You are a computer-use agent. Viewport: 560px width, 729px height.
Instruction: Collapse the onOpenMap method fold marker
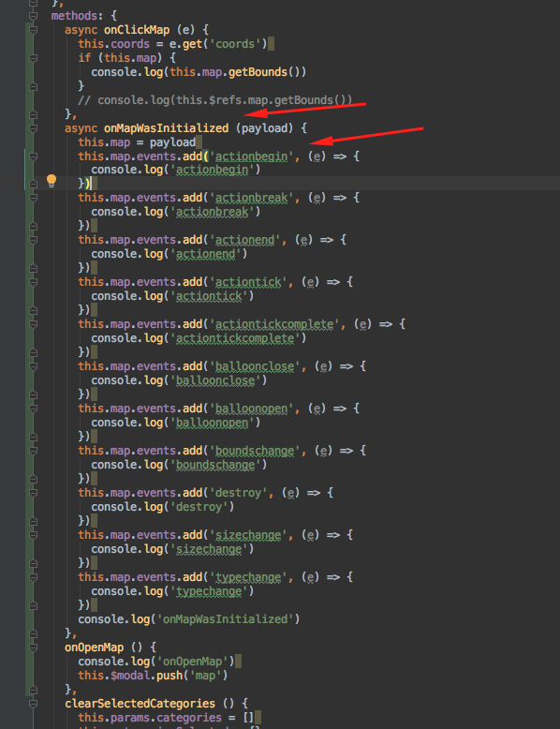click(x=33, y=647)
